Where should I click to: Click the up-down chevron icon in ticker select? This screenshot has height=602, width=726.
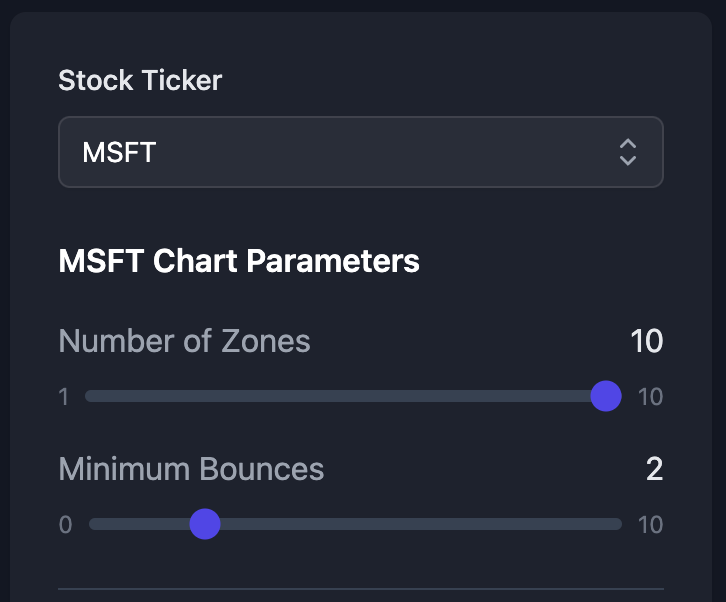pos(628,152)
